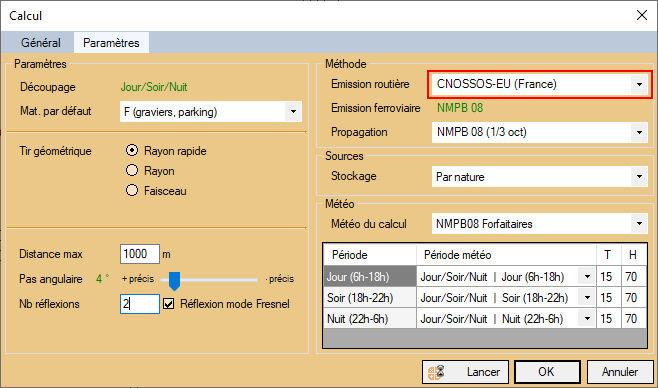Viewport: 658px width, 388px height.
Task: Switch to the Général tab
Action: coord(41,43)
